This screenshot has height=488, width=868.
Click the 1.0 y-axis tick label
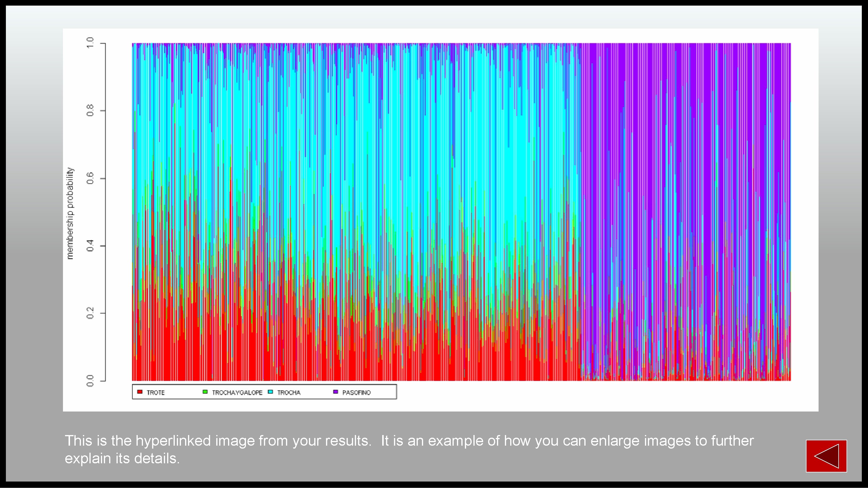[90, 43]
